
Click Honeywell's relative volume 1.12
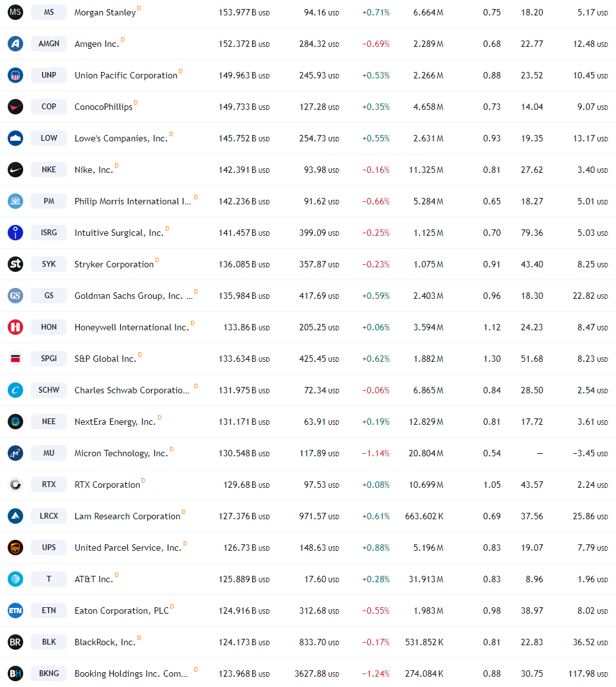492,328
